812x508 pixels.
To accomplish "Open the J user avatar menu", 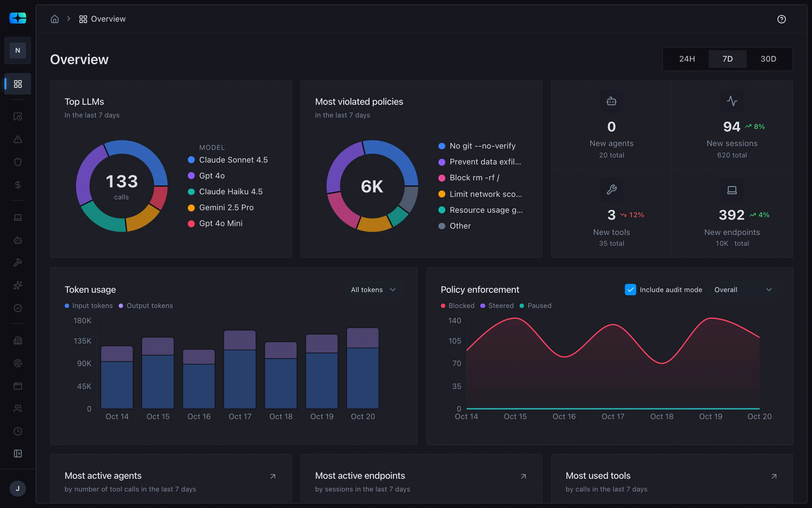I will click(18, 488).
